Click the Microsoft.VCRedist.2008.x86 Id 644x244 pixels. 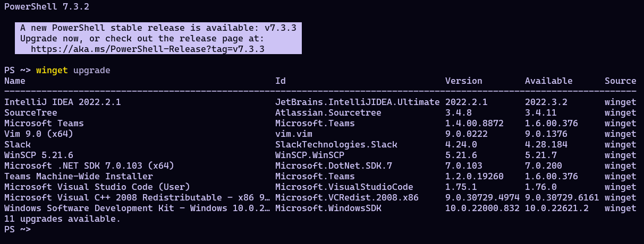coord(347,197)
